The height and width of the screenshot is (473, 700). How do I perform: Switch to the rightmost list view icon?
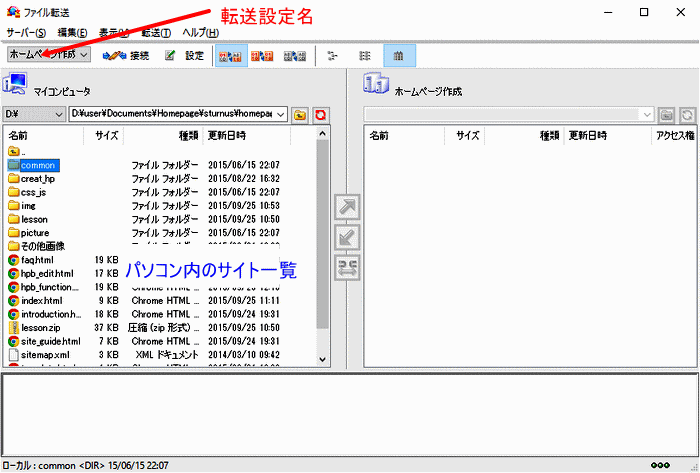(x=400, y=55)
